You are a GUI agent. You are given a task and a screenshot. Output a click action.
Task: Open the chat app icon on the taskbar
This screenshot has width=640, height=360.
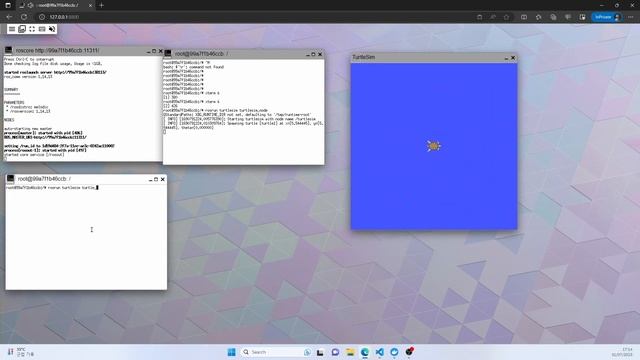click(x=335, y=352)
